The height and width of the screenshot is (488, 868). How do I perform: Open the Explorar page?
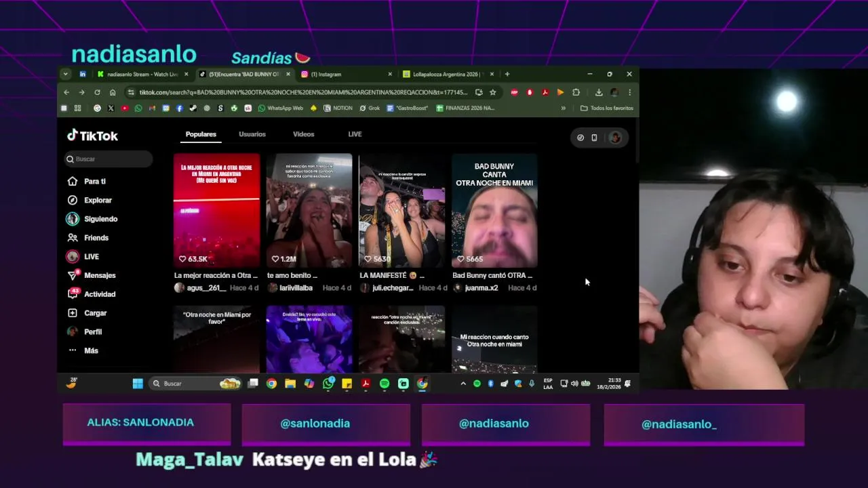coord(89,201)
